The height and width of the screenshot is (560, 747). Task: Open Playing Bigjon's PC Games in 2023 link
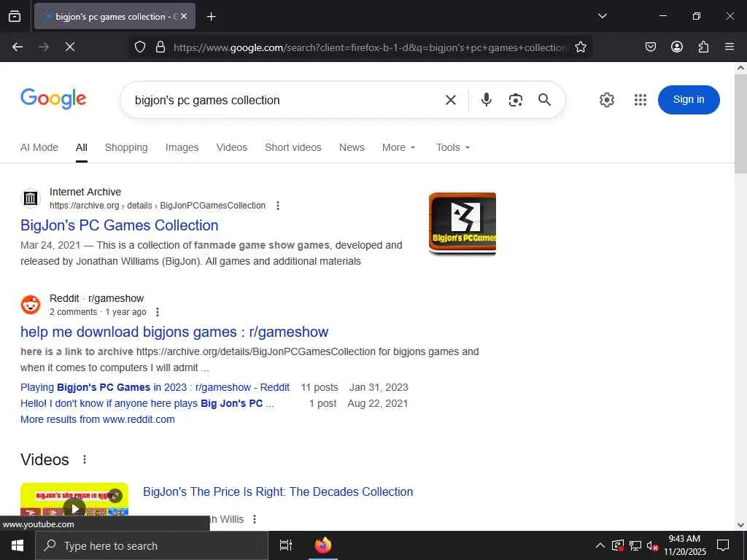click(155, 388)
